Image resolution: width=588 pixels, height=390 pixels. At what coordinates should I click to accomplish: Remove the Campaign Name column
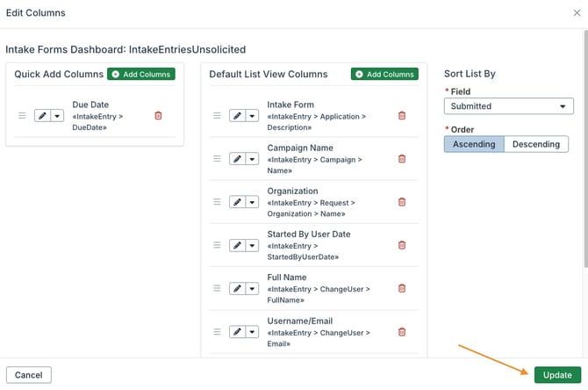click(x=402, y=159)
